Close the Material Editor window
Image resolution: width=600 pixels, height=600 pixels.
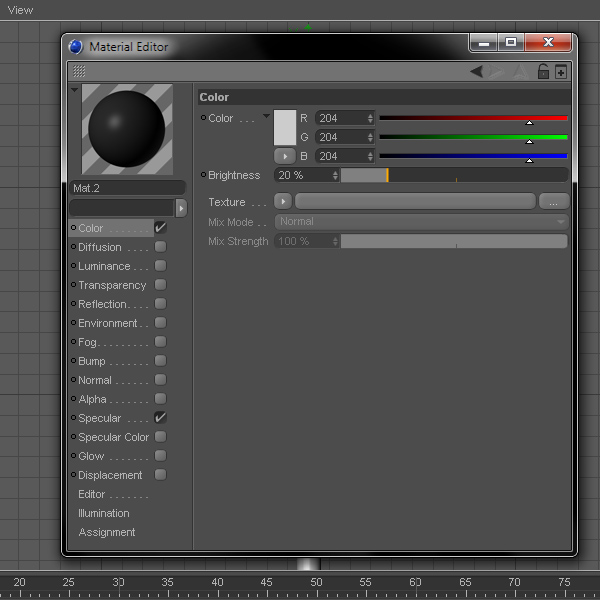pyautogui.click(x=548, y=42)
